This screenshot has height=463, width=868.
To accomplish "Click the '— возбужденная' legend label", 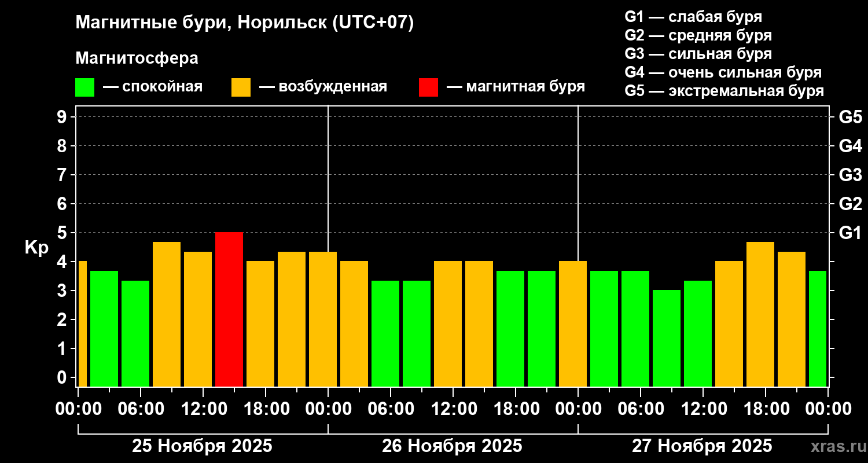I will point(323,87).
